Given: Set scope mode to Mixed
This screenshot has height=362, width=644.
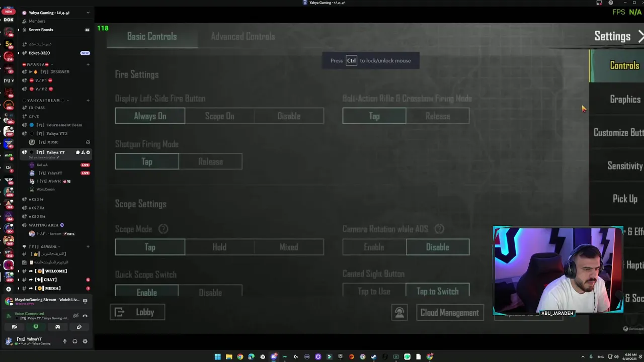Looking at the screenshot, I should coord(289,247).
